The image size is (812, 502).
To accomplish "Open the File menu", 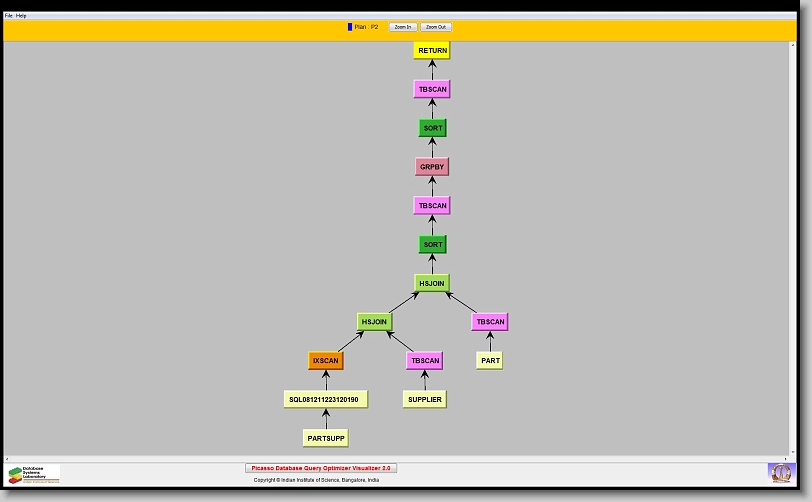I will pos(9,16).
